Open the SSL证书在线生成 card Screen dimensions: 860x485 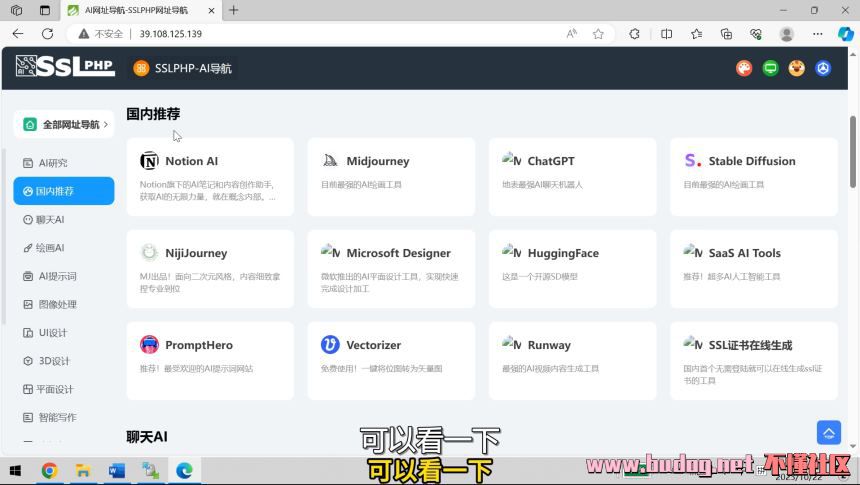[753, 360]
